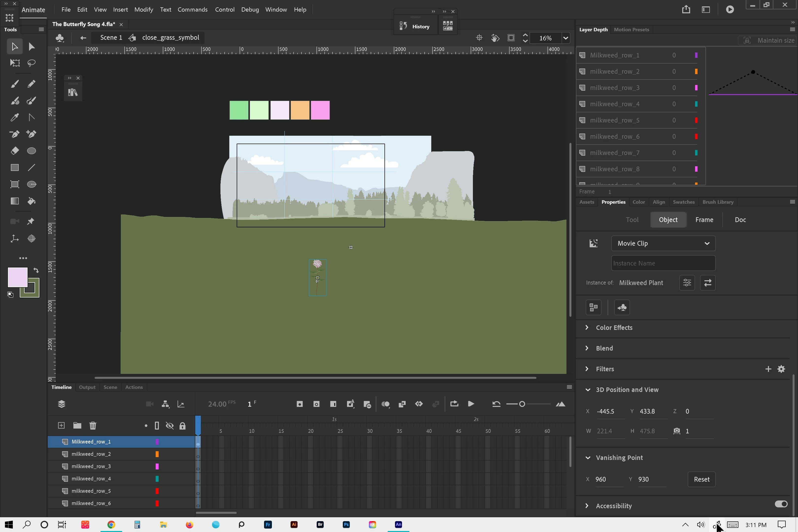Click Insert Keyframe icon in timeline

[299, 404]
